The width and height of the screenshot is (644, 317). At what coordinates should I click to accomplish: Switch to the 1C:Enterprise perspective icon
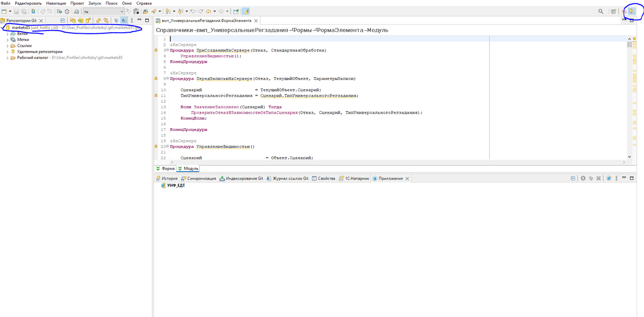624,11
